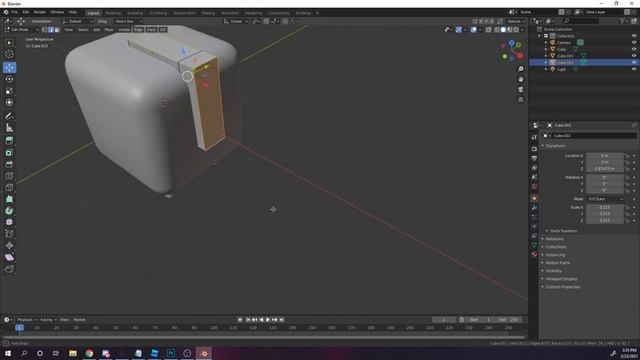Select the Transform tool

point(9,102)
